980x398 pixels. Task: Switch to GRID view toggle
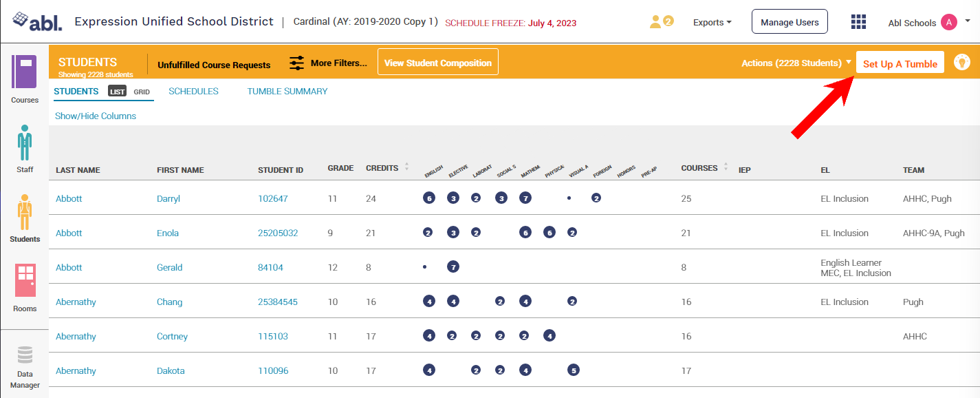142,92
